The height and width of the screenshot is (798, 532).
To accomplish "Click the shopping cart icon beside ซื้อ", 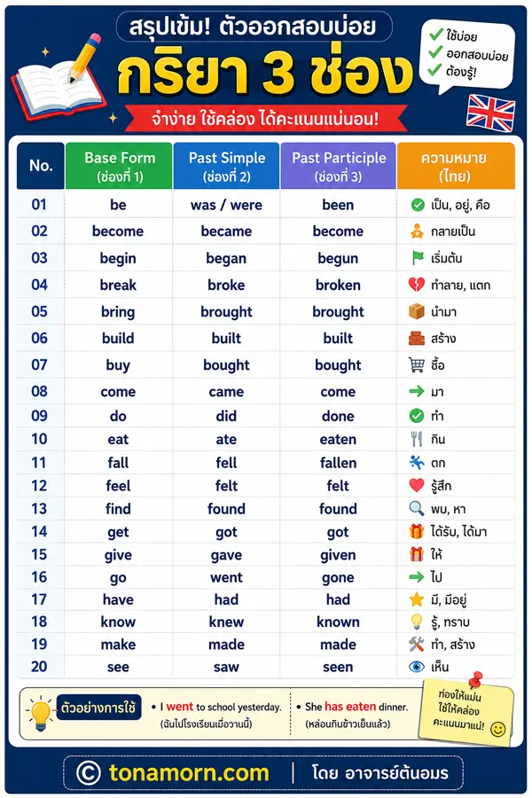I will [417, 364].
